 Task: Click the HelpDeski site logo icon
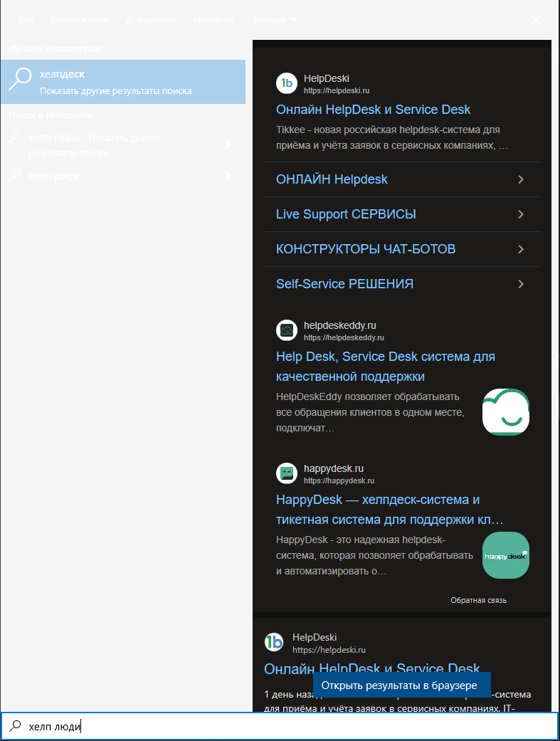point(286,84)
